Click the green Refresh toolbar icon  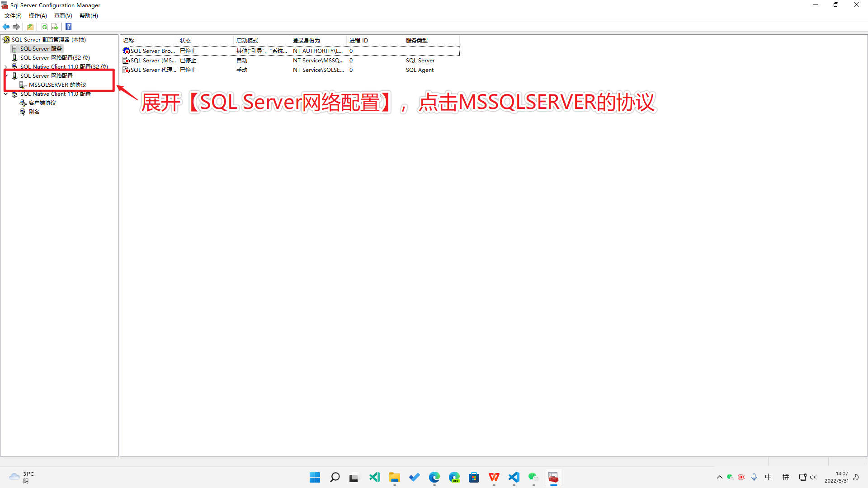coord(44,27)
